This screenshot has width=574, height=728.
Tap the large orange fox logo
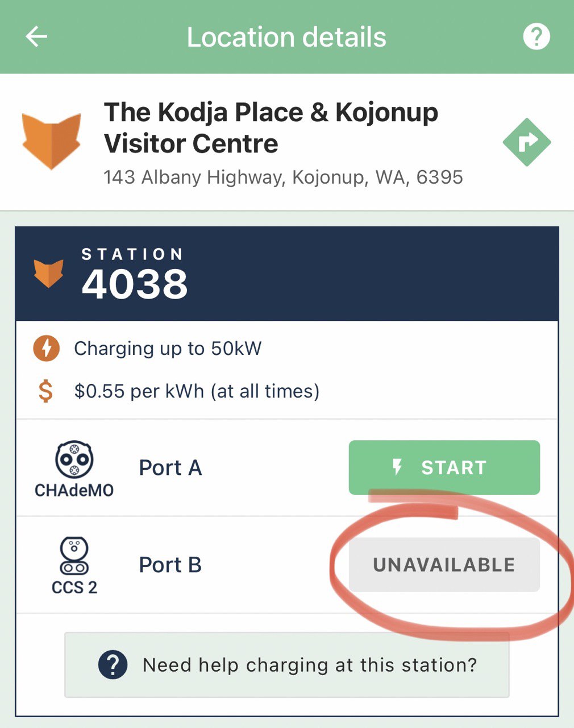[52, 141]
